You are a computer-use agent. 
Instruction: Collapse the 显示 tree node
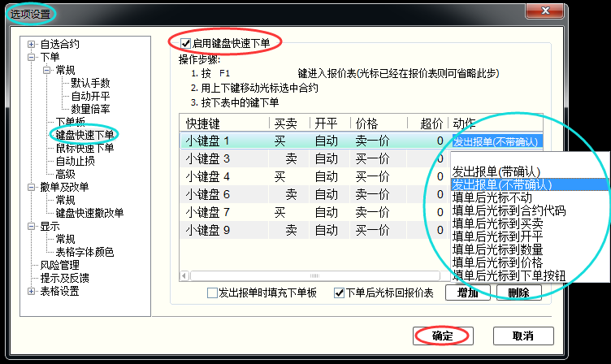(31, 226)
